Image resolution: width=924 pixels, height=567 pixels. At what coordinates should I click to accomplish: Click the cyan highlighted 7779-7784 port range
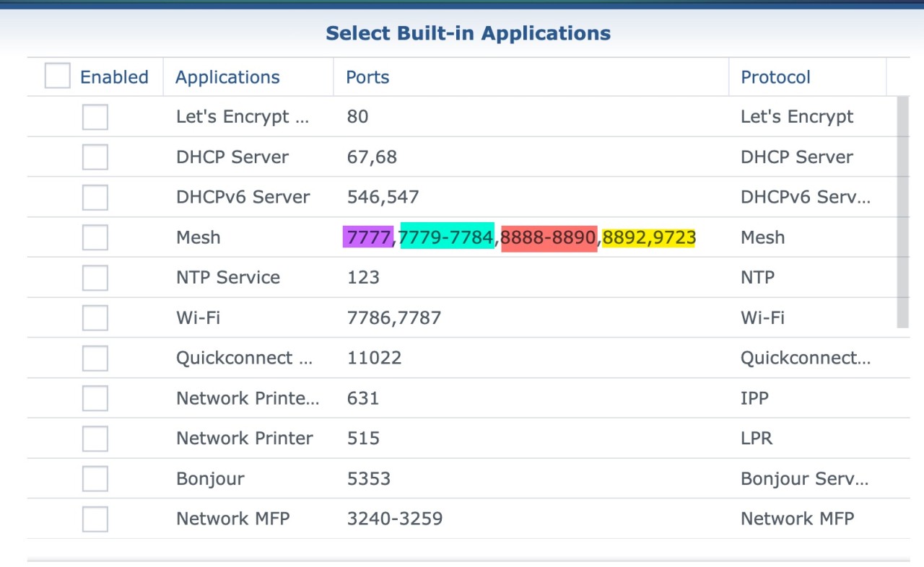447,237
